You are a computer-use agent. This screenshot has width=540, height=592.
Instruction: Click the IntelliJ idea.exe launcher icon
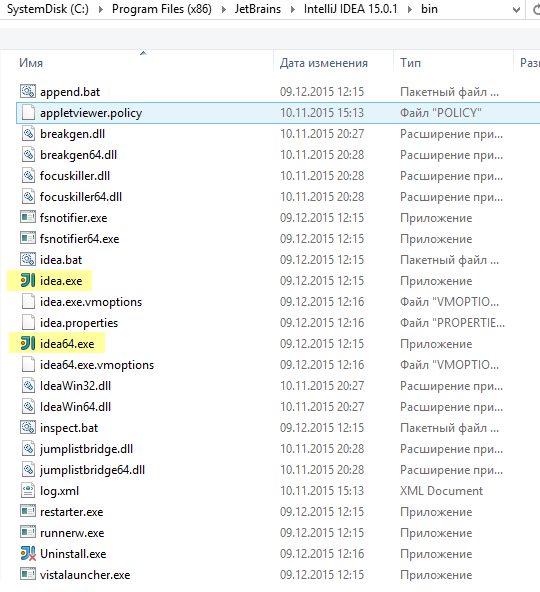(28, 281)
